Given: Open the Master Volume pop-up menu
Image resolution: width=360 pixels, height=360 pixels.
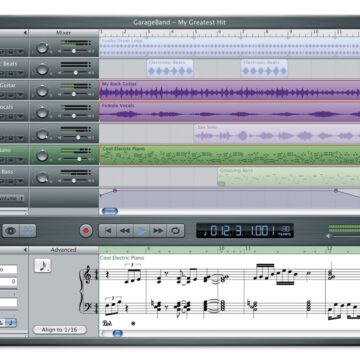Looking at the screenshot, I should (12, 198).
